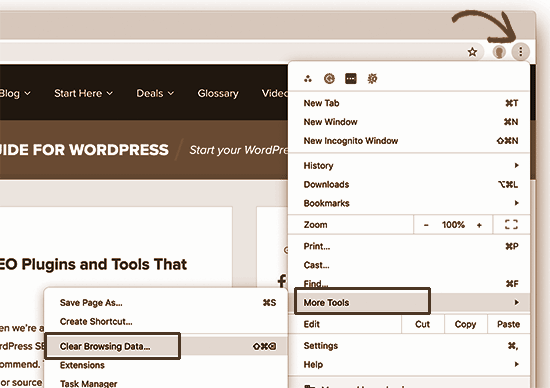Expand the Bookmarks submenu
The width and height of the screenshot is (550, 388).
(x=409, y=203)
